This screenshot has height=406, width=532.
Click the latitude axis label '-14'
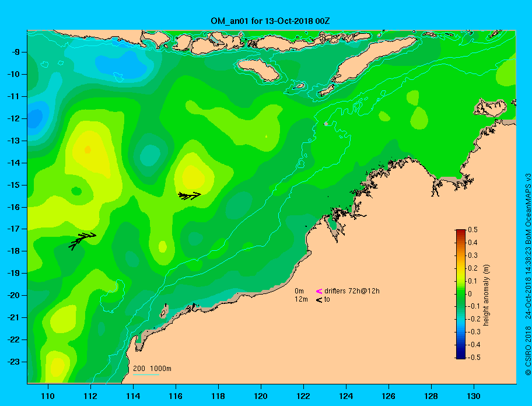[14, 163]
